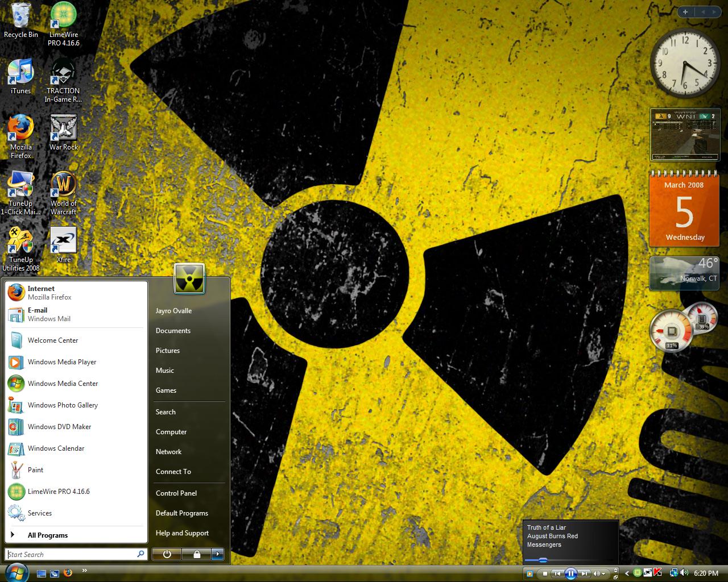Expand All Programs in the Start menu
This screenshot has height=582, width=728.
pyautogui.click(x=77, y=535)
